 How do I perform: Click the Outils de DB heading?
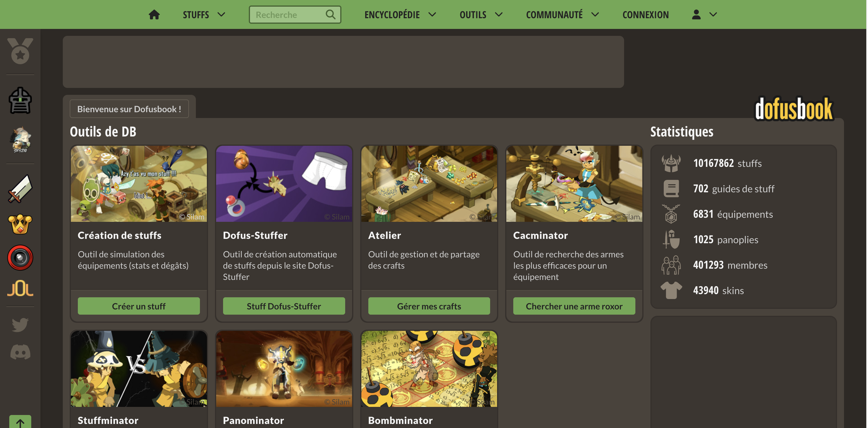[103, 132]
